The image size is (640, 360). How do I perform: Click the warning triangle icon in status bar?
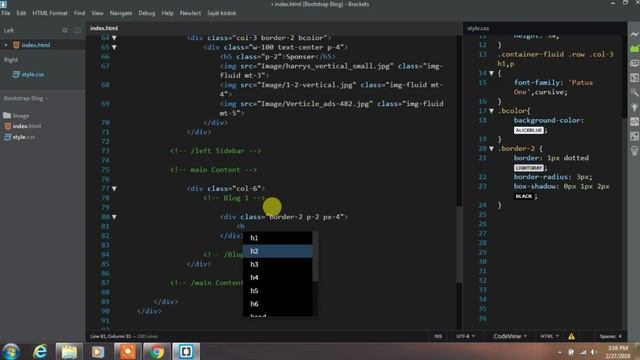pyautogui.click(x=571, y=336)
